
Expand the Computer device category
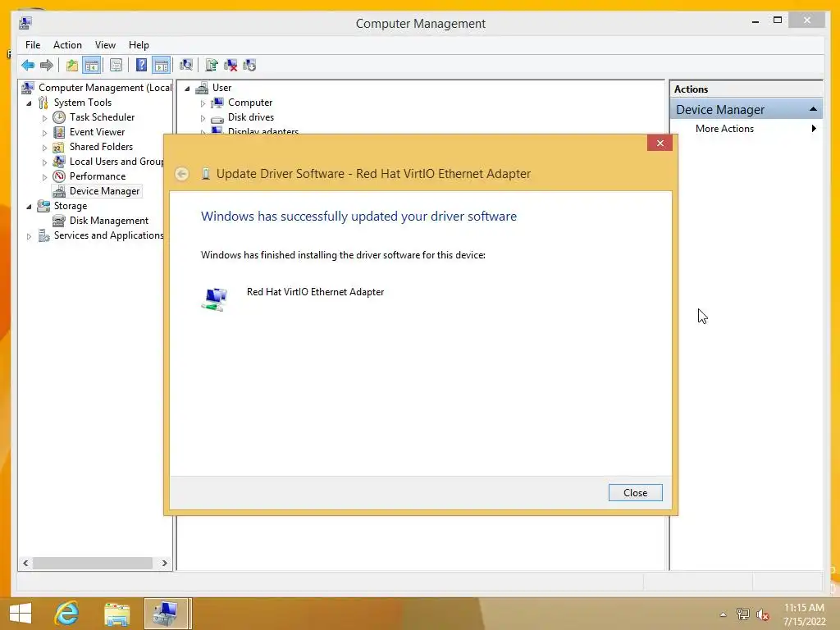(x=203, y=103)
